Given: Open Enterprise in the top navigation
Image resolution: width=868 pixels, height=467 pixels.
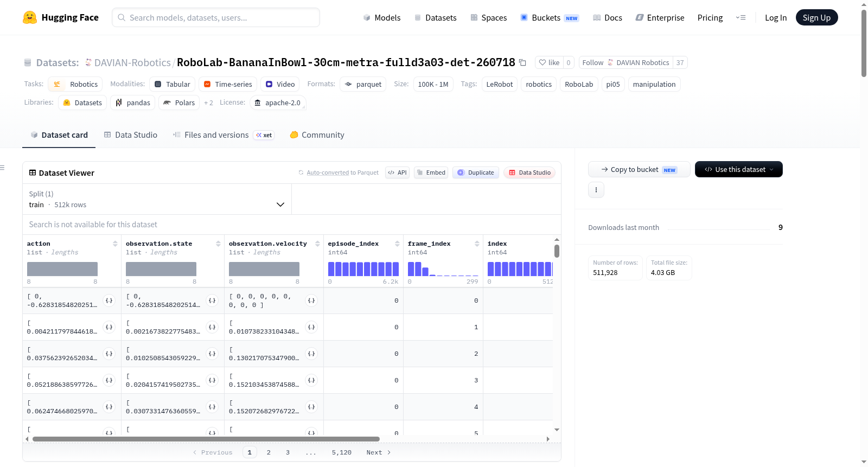Looking at the screenshot, I should [x=660, y=18].
